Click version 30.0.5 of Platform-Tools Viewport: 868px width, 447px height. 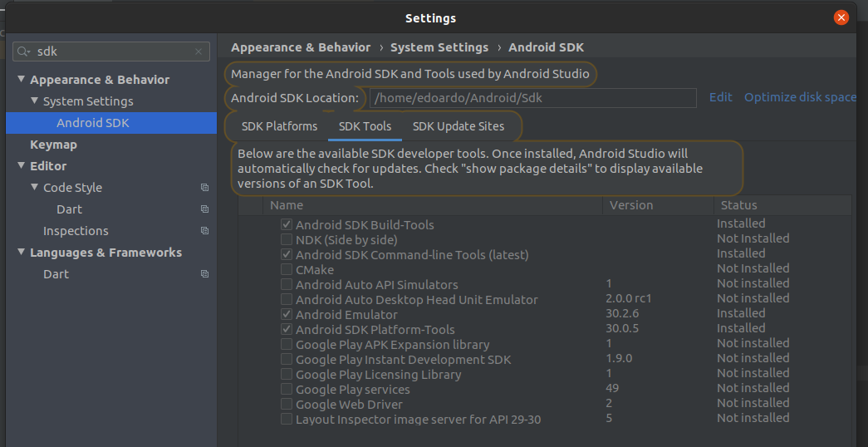(x=622, y=328)
